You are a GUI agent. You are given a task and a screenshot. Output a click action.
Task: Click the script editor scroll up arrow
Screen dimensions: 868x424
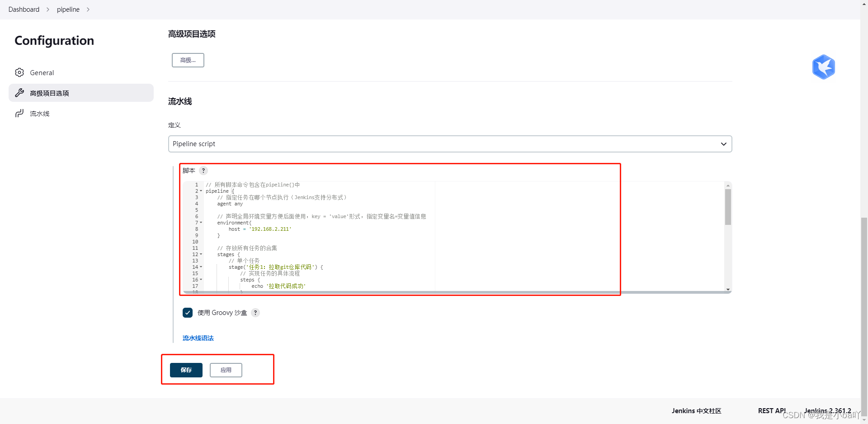728,186
